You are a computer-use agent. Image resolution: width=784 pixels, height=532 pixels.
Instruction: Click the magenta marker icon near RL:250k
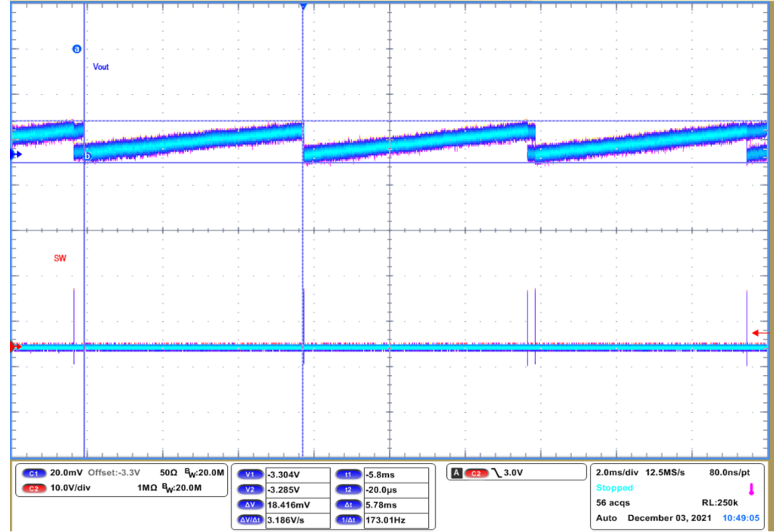(x=752, y=490)
